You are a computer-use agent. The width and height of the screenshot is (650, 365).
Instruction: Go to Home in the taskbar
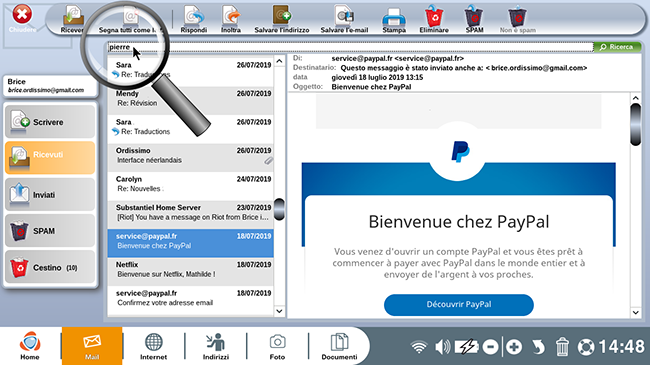tap(30, 346)
